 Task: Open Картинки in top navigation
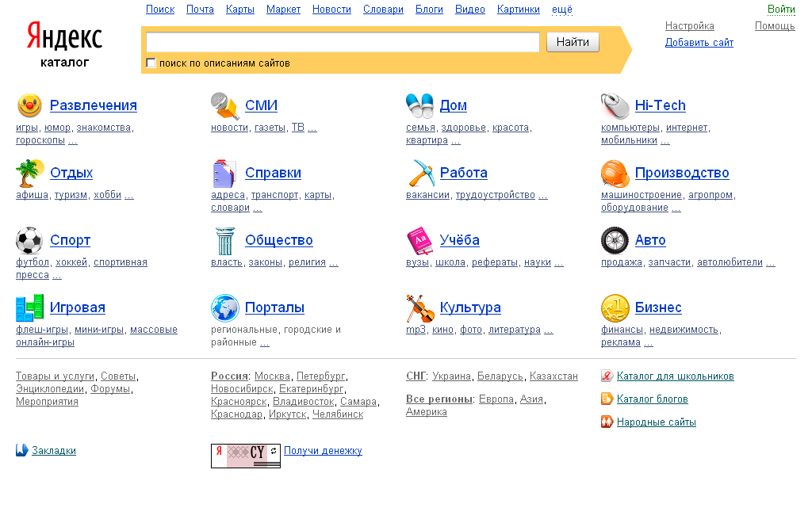click(x=519, y=10)
